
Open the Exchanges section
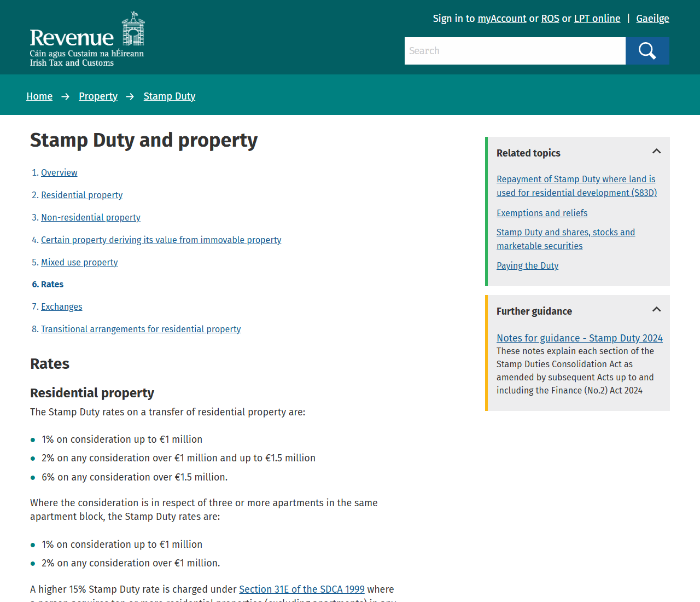[62, 306]
